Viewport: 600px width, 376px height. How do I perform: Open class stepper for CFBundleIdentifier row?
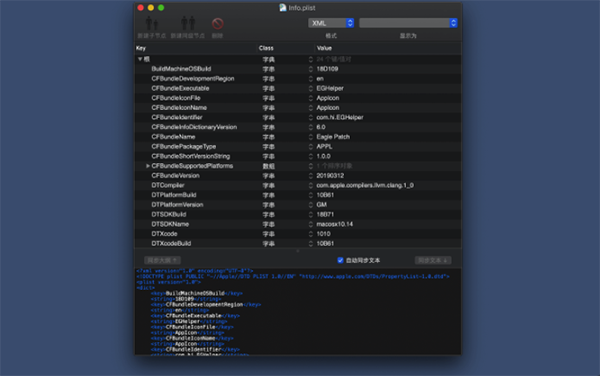311,117
